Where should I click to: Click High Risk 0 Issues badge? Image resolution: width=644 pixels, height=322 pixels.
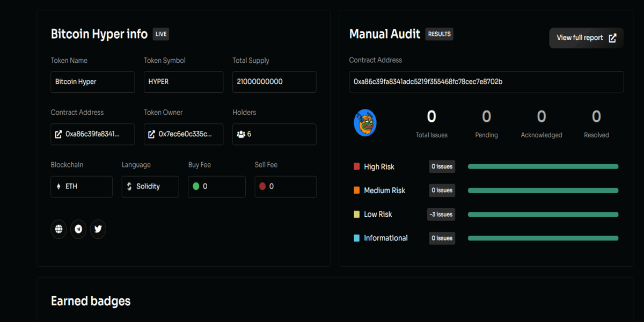coord(442,166)
